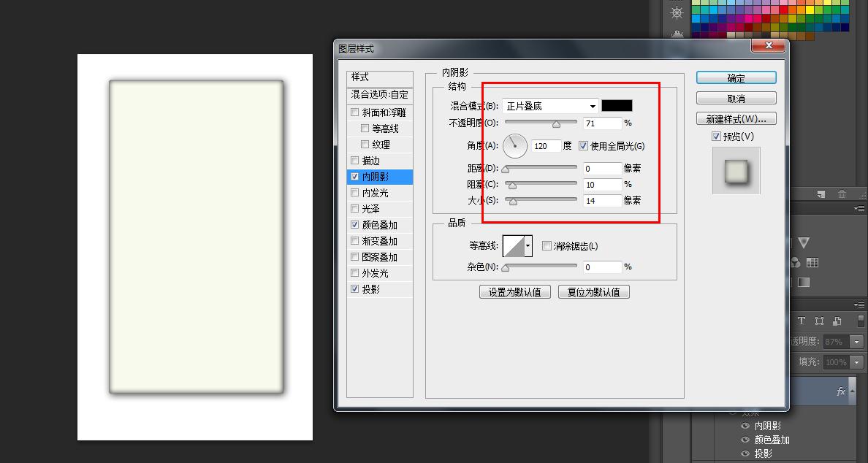Click the delete layer trash icon
Image resolution: width=868 pixels, height=463 pixels.
point(842,195)
